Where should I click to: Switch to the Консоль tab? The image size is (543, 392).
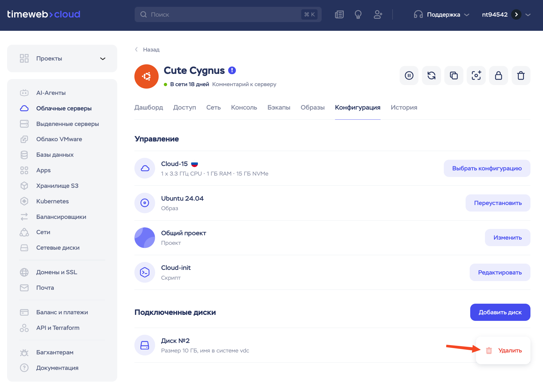click(244, 107)
